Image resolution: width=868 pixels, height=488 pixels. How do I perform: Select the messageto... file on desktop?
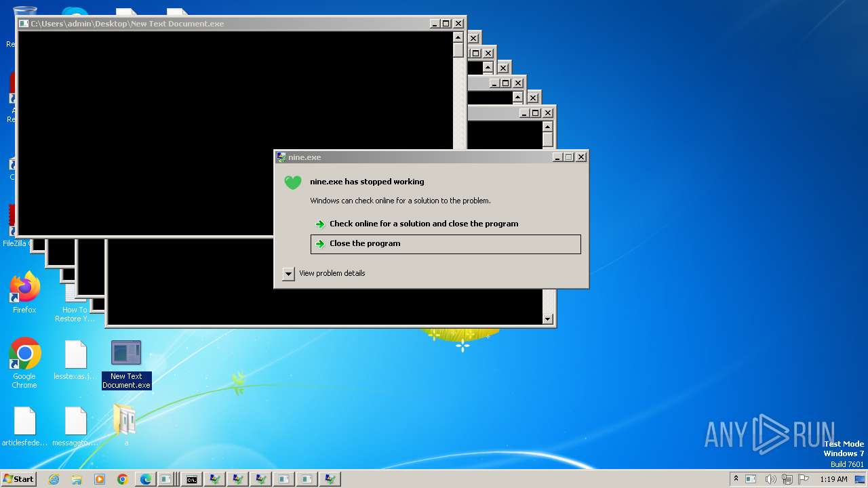[x=75, y=426]
